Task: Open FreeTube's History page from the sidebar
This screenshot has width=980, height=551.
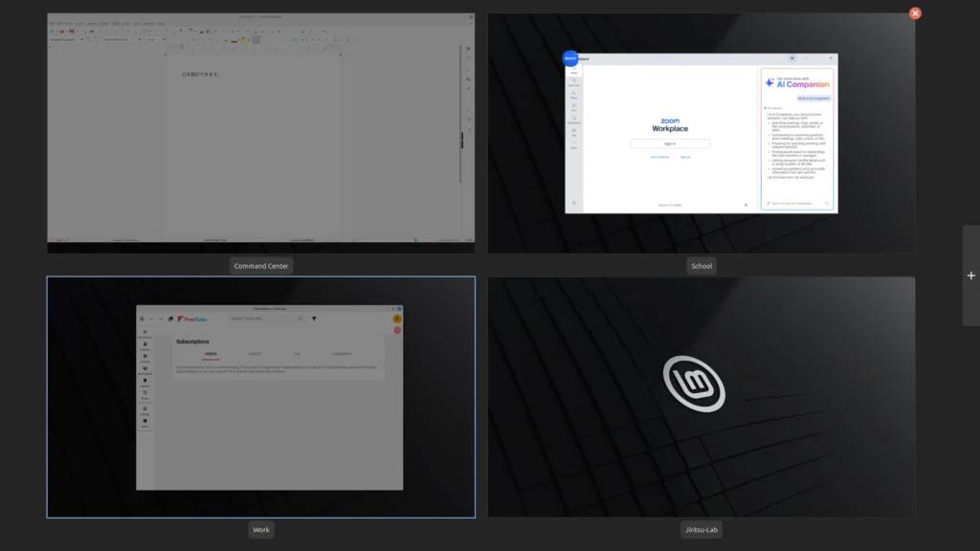Action: [x=145, y=393]
